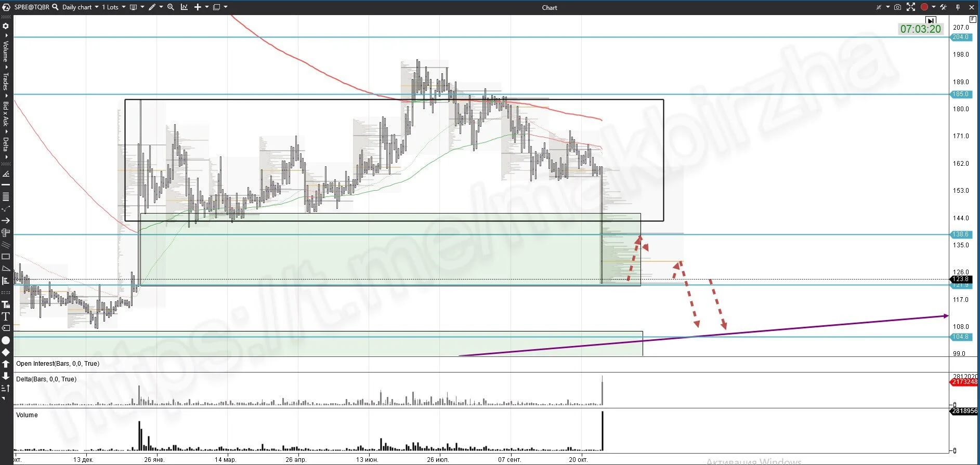Viewport: 980px width, 465px height.
Task: Open the Bid x Ask mode in sidebar
Action: (6, 113)
